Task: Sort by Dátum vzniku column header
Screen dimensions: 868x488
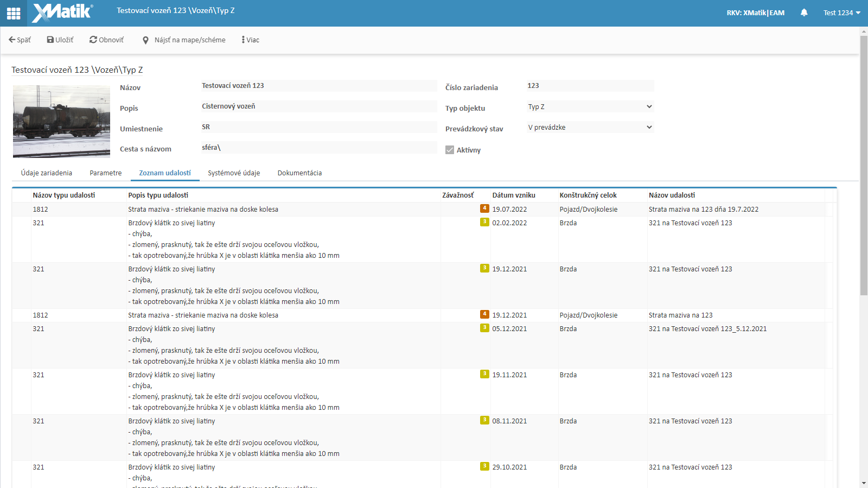Action: (x=514, y=195)
